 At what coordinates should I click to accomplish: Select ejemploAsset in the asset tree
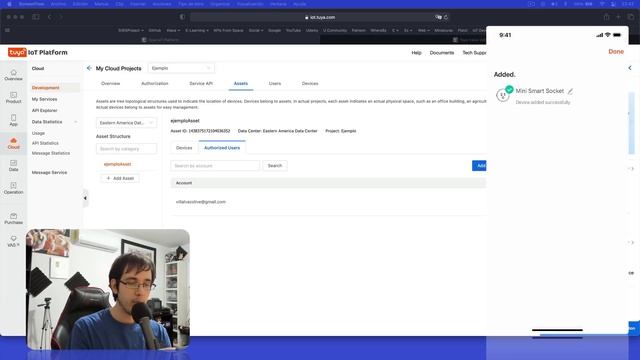tap(118, 164)
